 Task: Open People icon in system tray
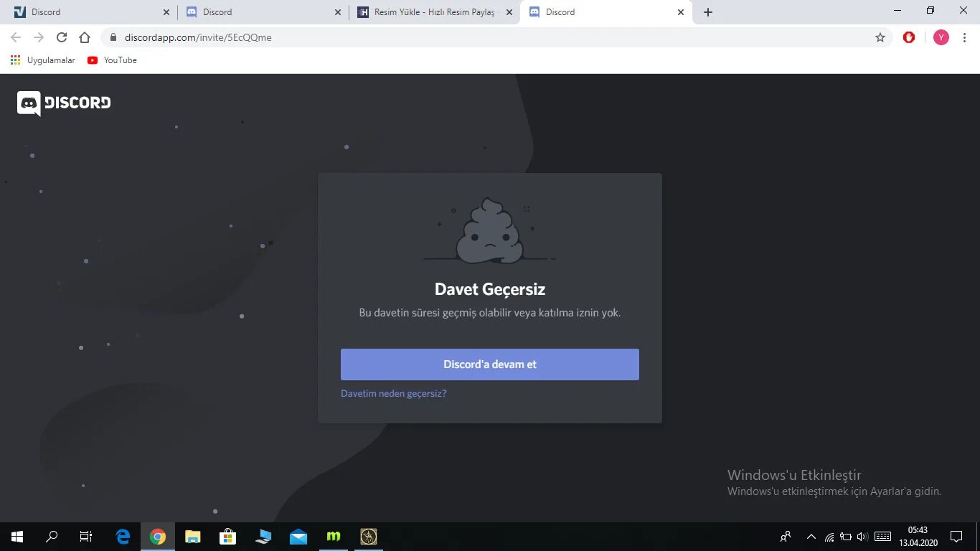point(786,537)
